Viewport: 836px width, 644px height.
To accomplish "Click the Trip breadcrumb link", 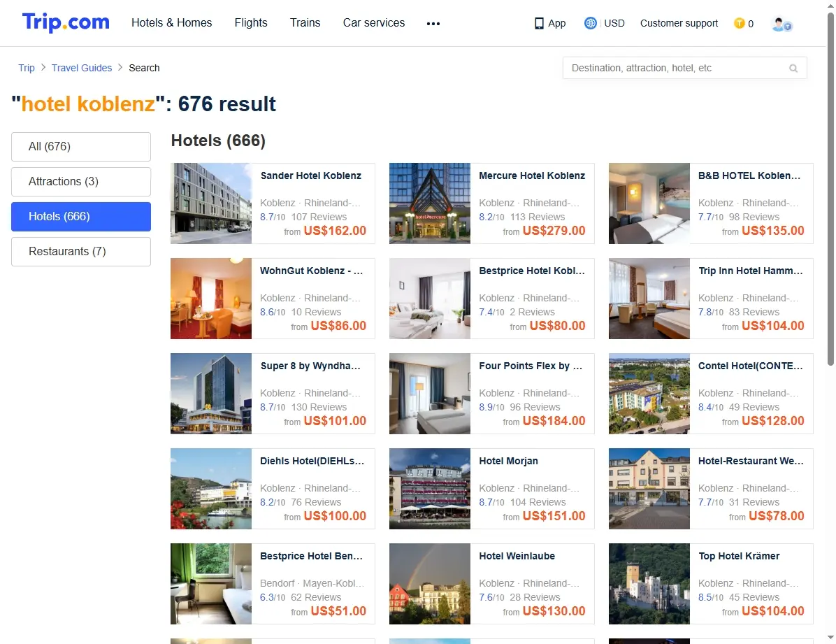I will [26, 68].
